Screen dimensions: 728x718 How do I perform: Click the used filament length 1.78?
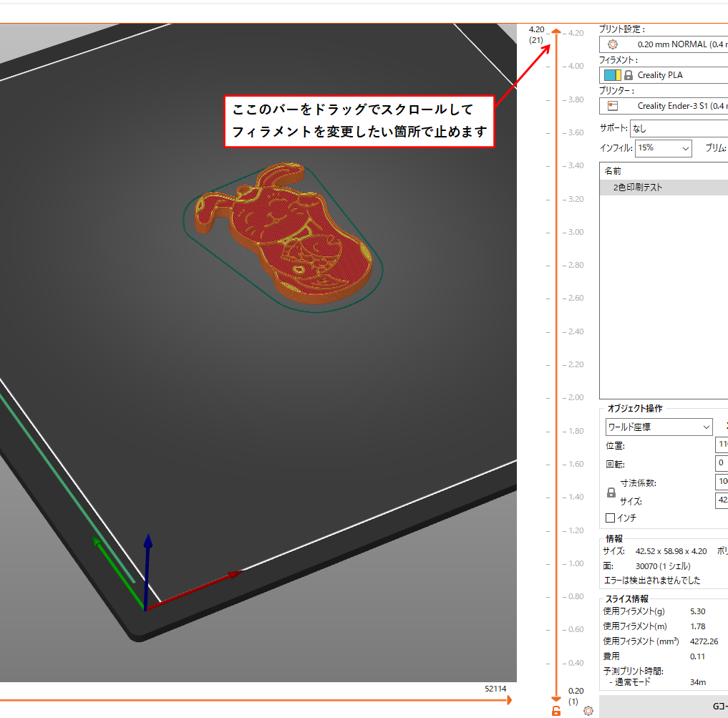coord(697,626)
